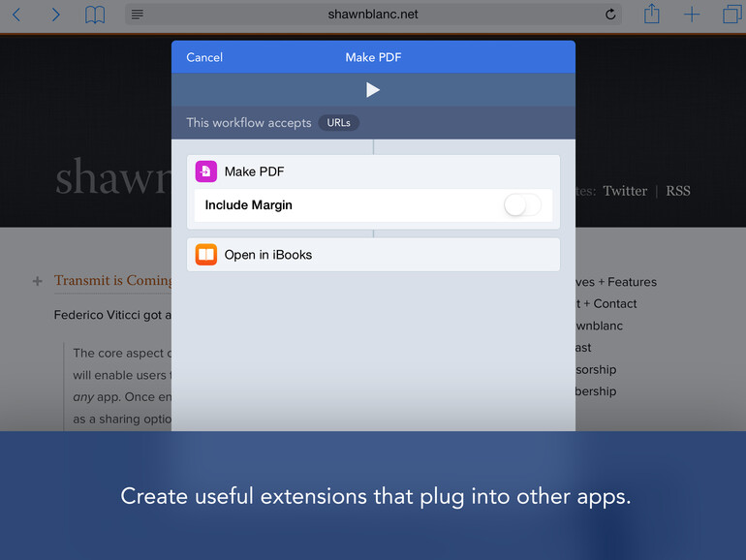Viewport: 746px width, 560px height.
Task: Show all tabs overview icon
Action: [732, 14]
